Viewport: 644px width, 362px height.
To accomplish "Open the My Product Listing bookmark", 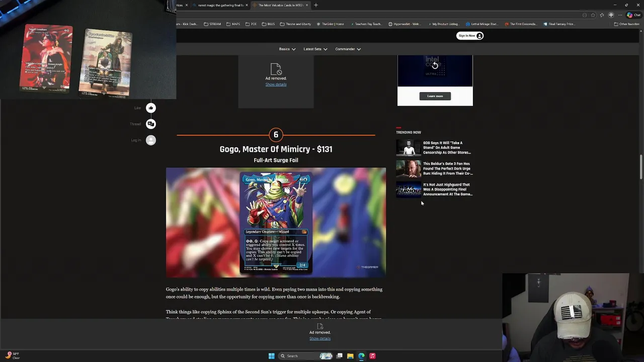I will (x=443, y=24).
